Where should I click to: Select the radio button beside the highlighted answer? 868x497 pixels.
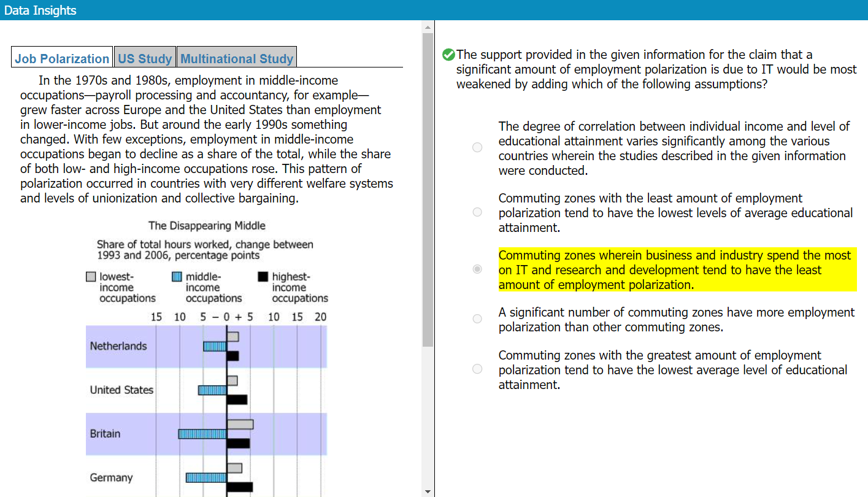477,269
